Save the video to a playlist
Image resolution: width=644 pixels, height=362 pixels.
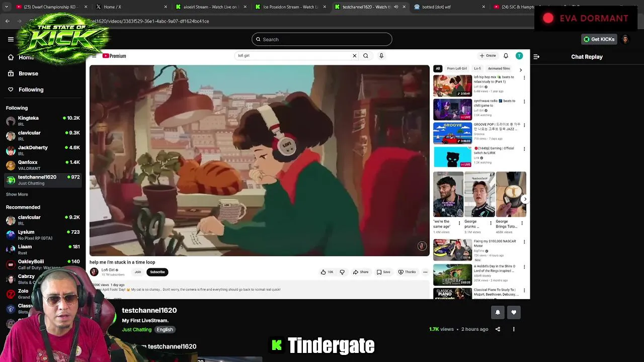pos(383,272)
